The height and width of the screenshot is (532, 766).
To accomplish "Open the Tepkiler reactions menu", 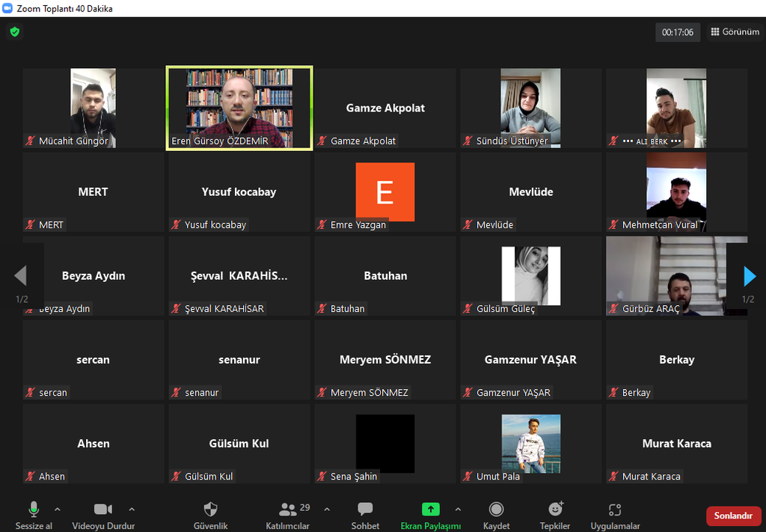I will point(555,510).
